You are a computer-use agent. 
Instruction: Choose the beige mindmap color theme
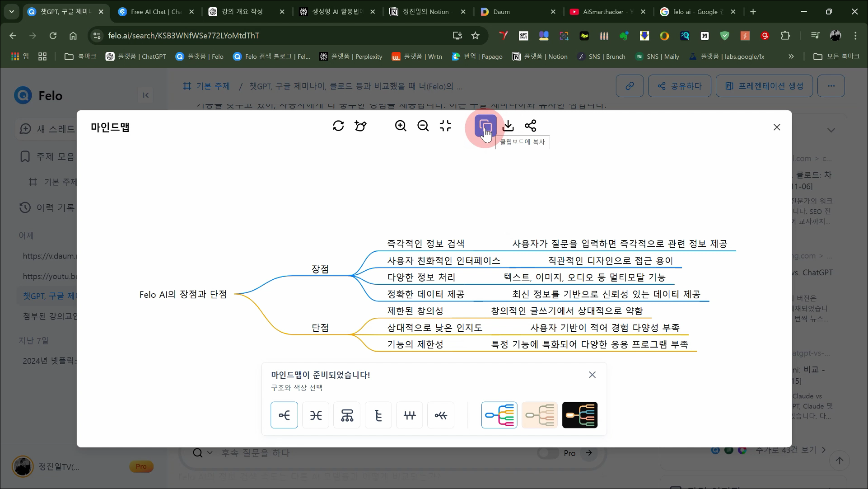(x=540, y=415)
